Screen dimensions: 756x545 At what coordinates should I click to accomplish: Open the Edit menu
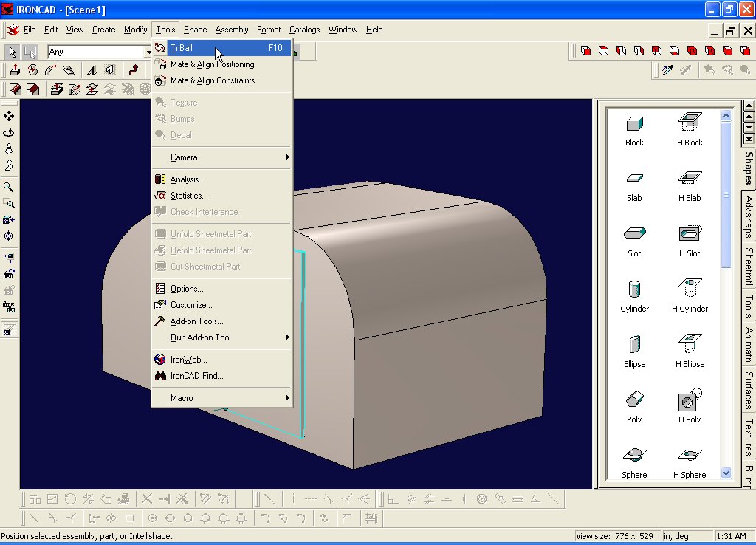(51, 30)
